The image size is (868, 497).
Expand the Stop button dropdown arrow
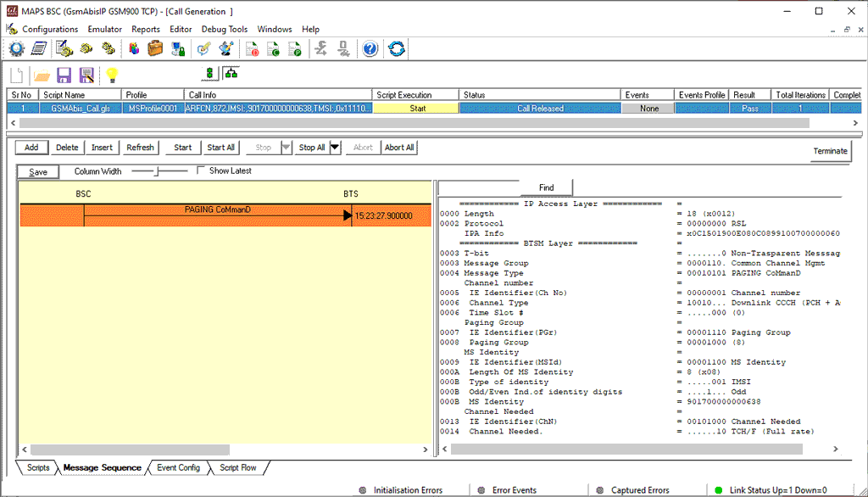click(286, 148)
